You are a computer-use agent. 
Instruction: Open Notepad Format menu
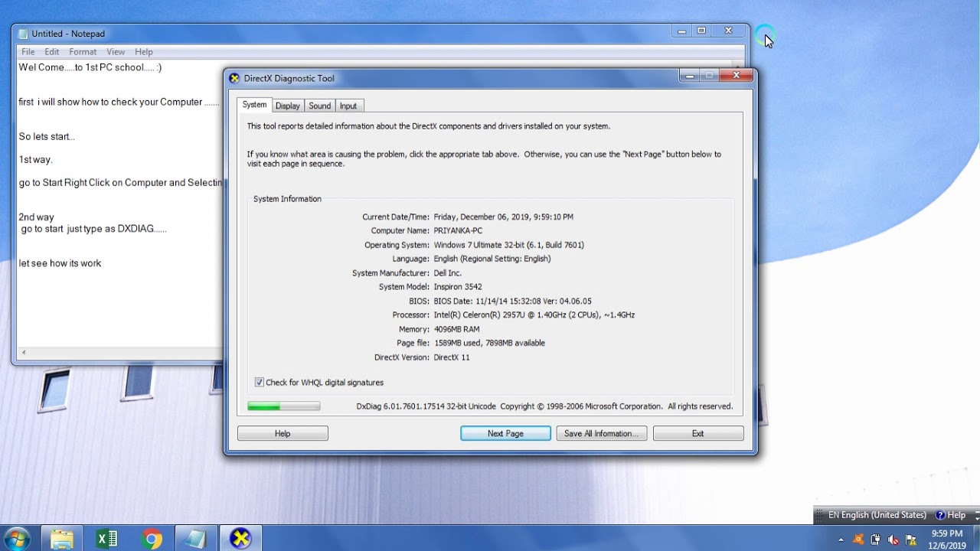pos(83,52)
